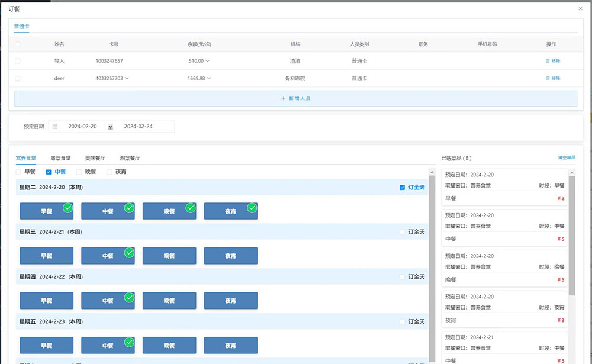Screen dimensions: 592x364
Task: Expand the 510.00 balance dropdown
Action: (x=207, y=61)
